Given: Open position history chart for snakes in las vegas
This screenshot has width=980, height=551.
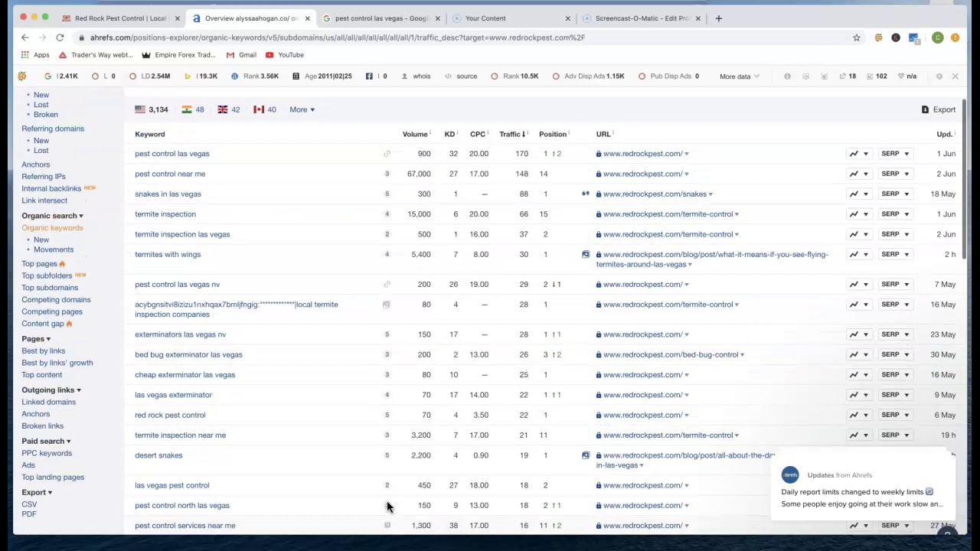Looking at the screenshot, I should coord(858,194).
